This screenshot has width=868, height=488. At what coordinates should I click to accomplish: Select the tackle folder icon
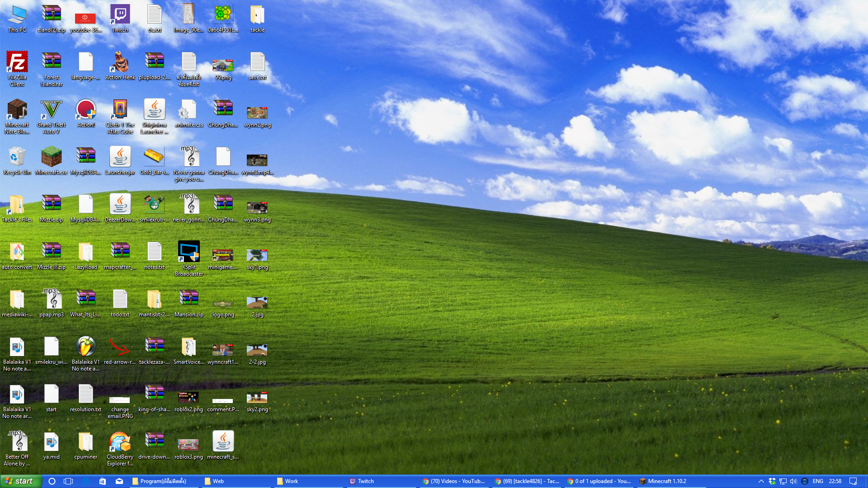[258, 19]
